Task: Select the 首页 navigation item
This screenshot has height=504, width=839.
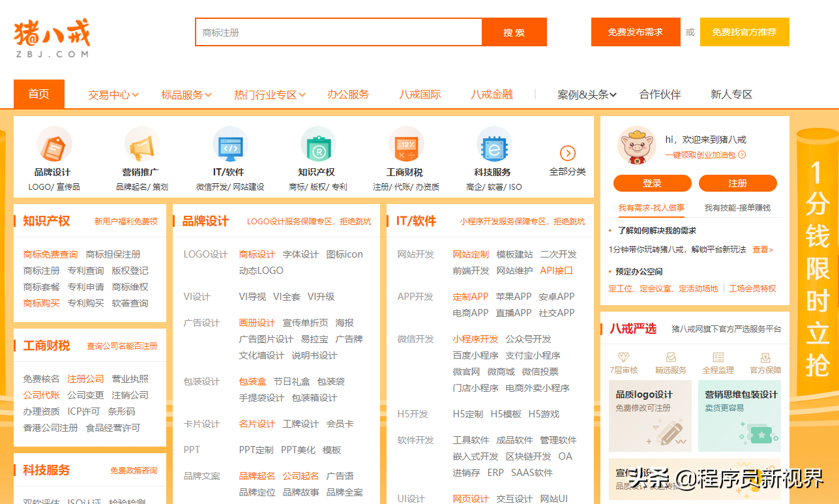Action: (38, 94)
